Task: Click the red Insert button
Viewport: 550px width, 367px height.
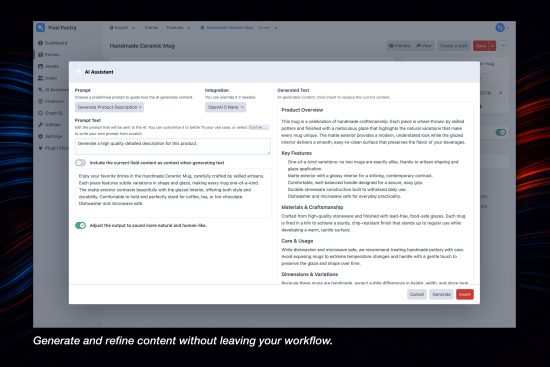Action: (x=465, y=294)
